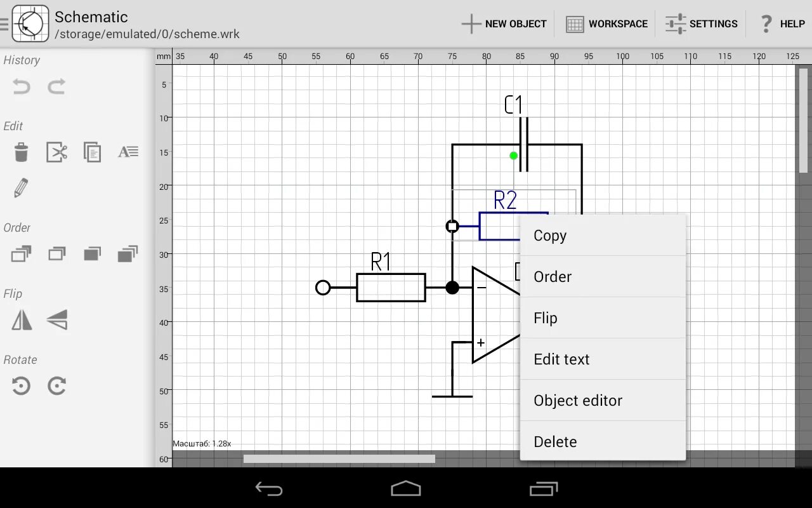The height and width of the screenshot is (508, 812).
Task: Tap the Schematic app transistor icon
Action: (x=30, y=23)
